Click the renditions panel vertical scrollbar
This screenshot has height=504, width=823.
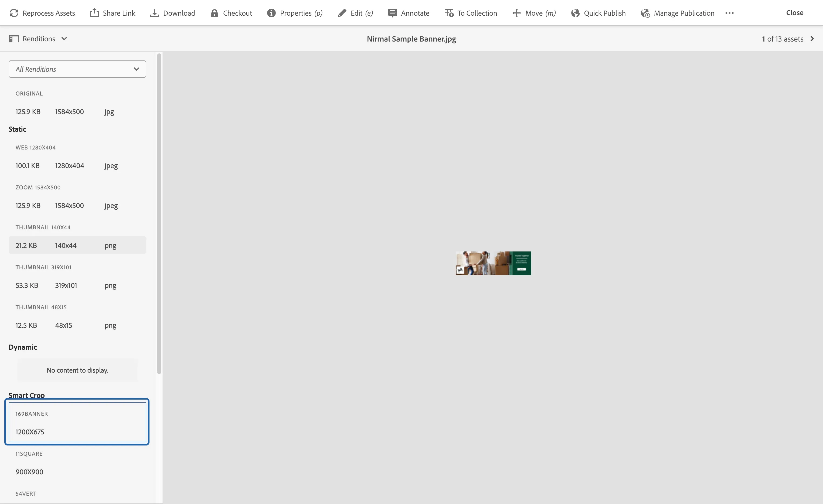point(159,214)
